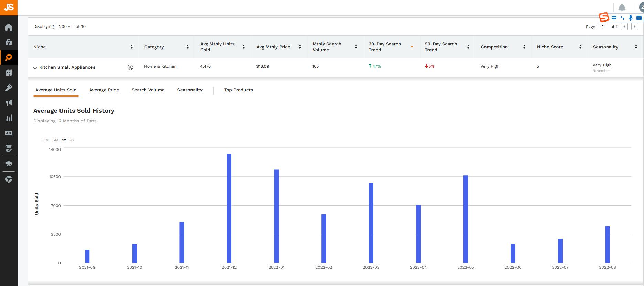Click the toolbox icon in the sidebar
The image size is (644, 286).
click(x=9, y=42)
